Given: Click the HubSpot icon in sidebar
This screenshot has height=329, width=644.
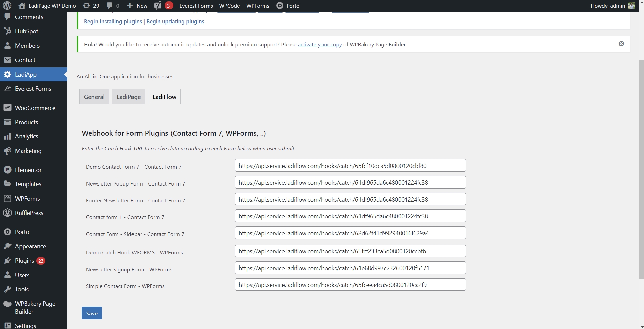Looking at the screenshot, I should (7, 31).
